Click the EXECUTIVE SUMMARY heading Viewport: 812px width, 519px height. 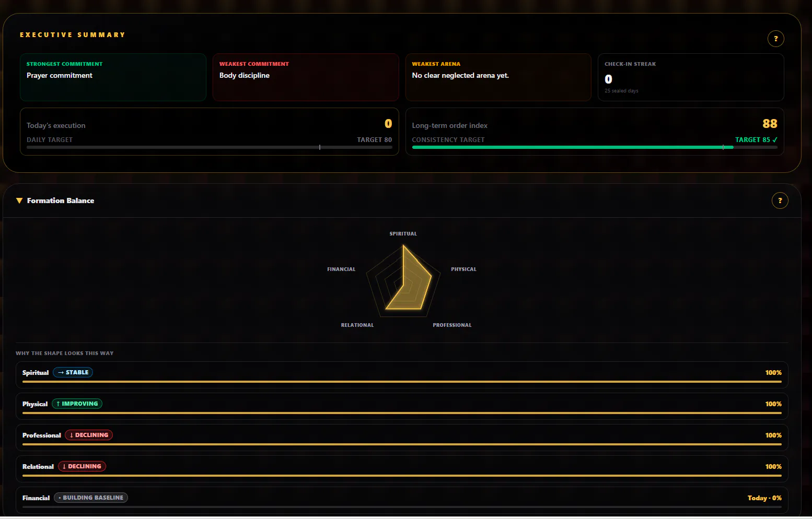click(73, 35)
